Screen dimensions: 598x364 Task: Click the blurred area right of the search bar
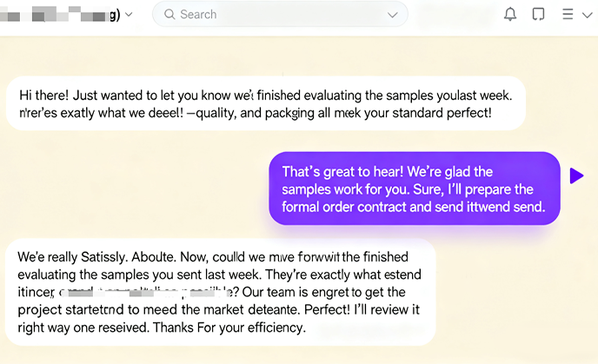click(x=454, y=16)
